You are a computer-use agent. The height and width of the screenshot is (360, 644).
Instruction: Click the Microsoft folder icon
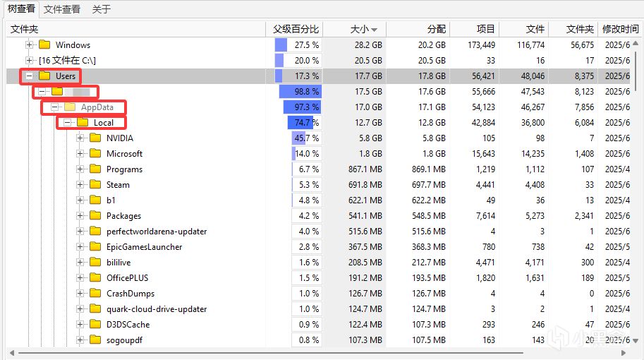pos(95,153)
